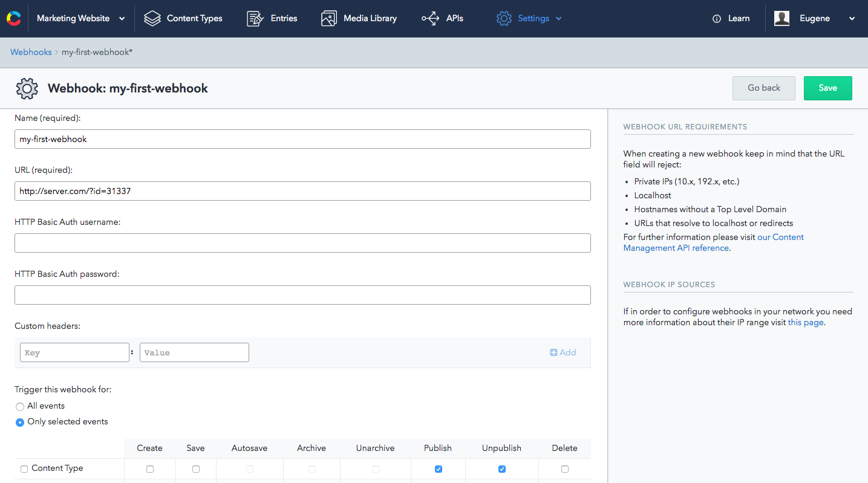
Task: Click the Archive column header
Action: (x=312, y=448)
